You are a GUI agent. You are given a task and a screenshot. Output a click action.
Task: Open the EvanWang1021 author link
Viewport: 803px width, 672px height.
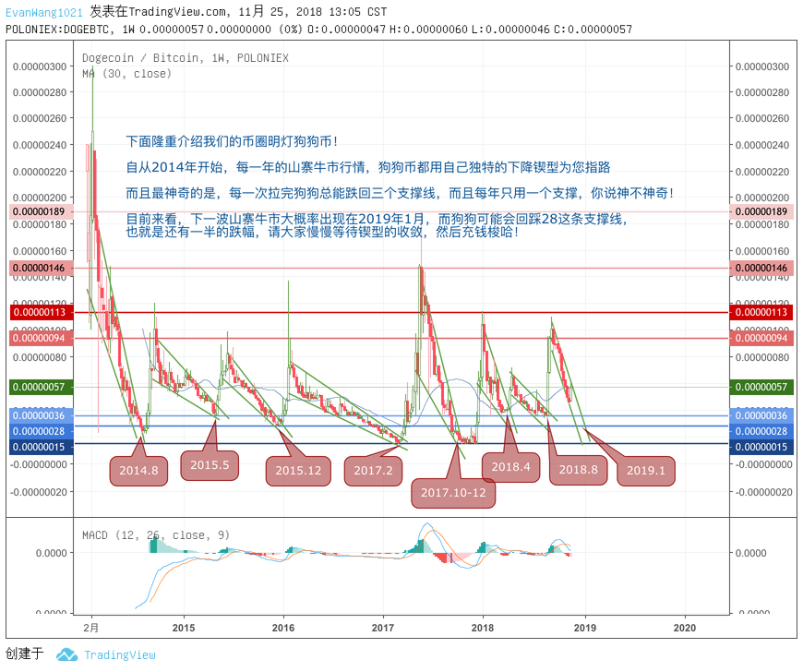44,12
